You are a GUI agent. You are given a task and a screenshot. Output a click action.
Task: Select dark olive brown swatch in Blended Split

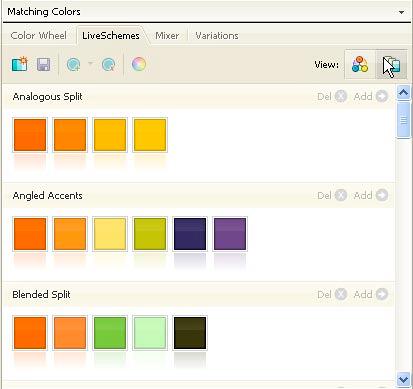190,333
